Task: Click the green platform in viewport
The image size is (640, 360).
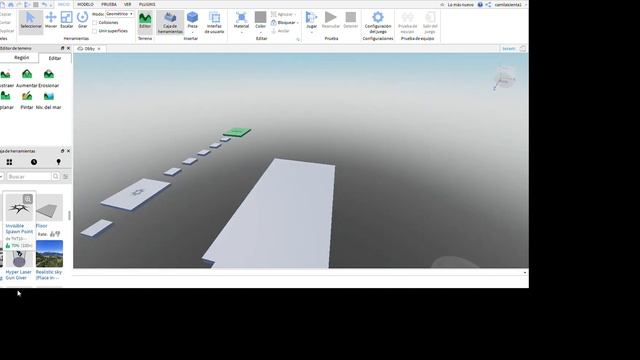Action: (x=237, y=132)
